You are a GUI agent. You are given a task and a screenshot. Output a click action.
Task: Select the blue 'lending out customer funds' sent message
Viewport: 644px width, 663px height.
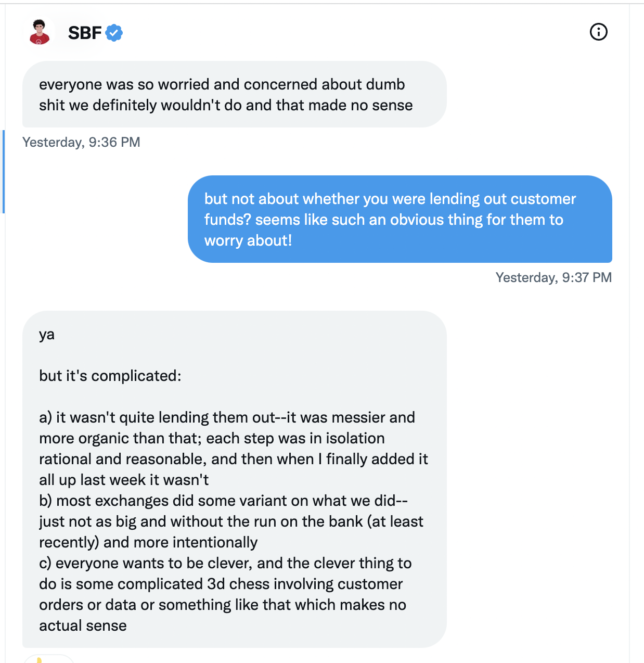[400, 219]
